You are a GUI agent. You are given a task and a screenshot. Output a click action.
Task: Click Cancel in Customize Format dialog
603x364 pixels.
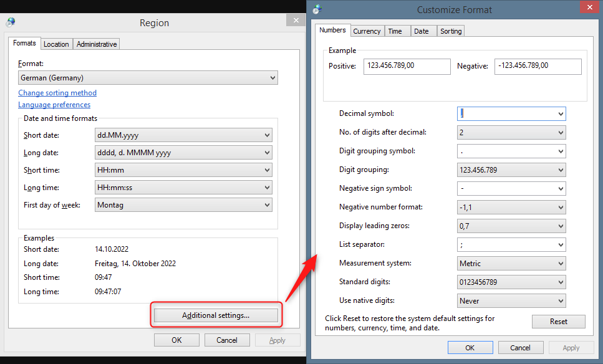520,347
